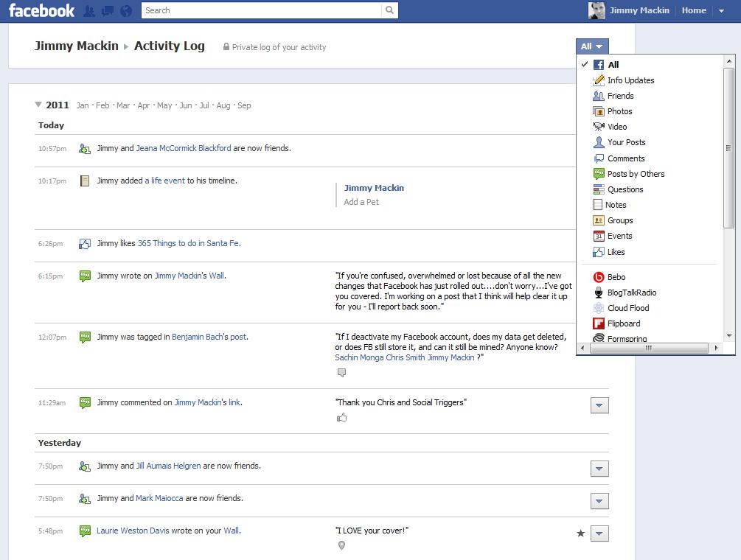
Task: Jump to Jan in the 2011 months
Action: pos(83,105)
